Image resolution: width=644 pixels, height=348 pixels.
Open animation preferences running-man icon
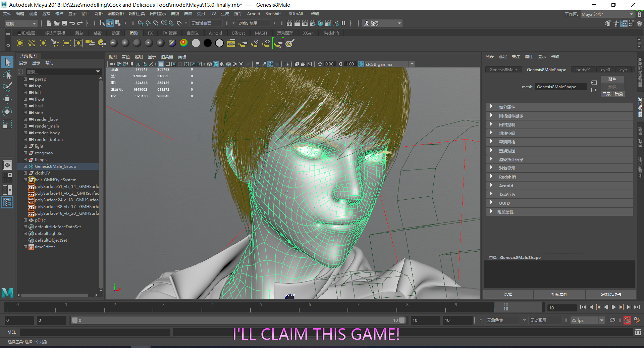637,320
